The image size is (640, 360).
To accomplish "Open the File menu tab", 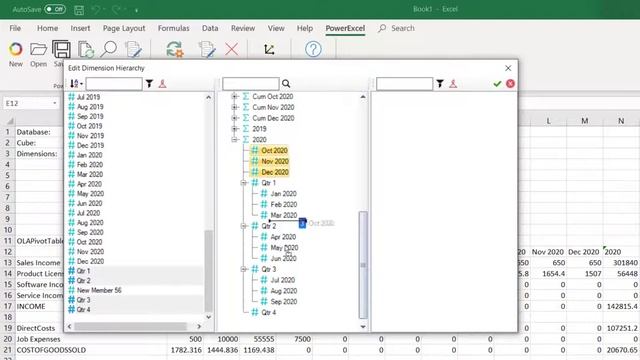I will (15, 28).
